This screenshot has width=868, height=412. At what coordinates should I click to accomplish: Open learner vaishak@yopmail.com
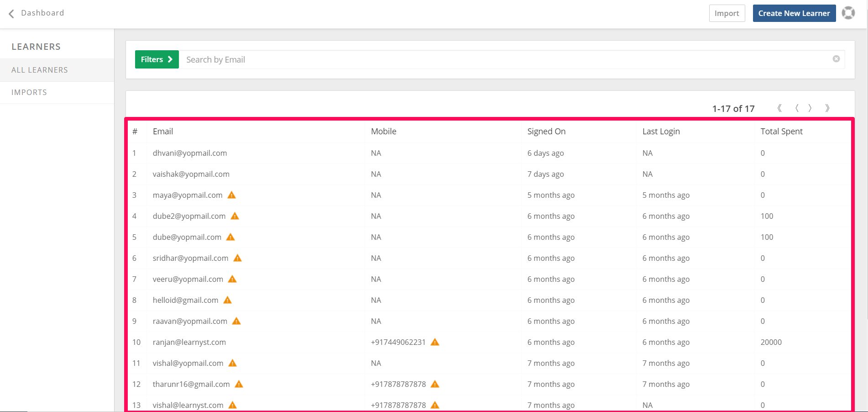[x=191, y=174]
